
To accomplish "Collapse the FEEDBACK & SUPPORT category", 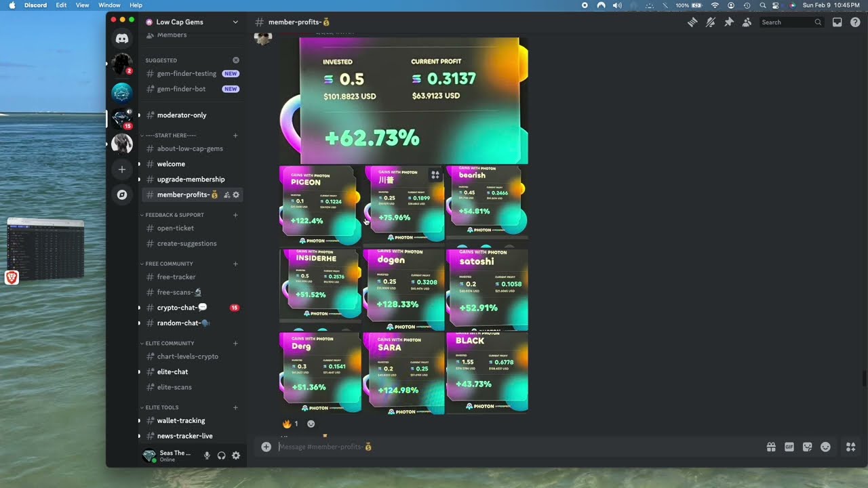I will [173, 215].
